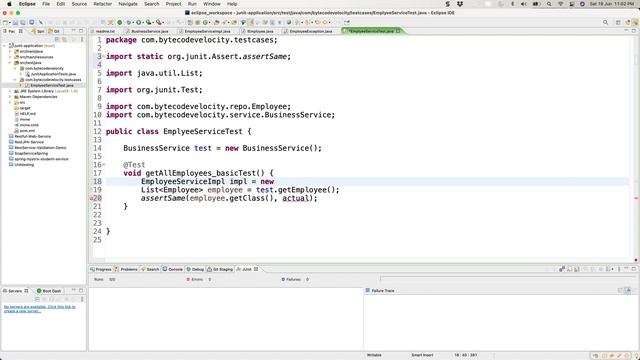Click the New file toolbar icon
This screenshot has height=360, width=640.
(x=6, y=22)
